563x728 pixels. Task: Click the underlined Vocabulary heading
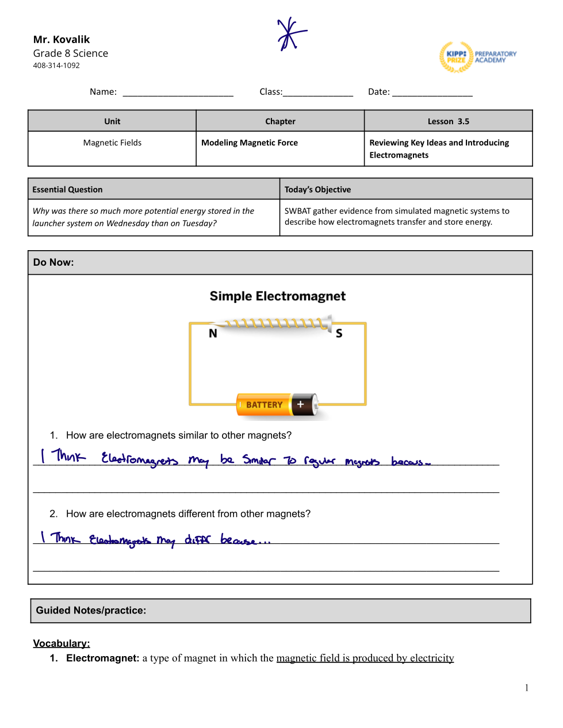coord(61,643)
